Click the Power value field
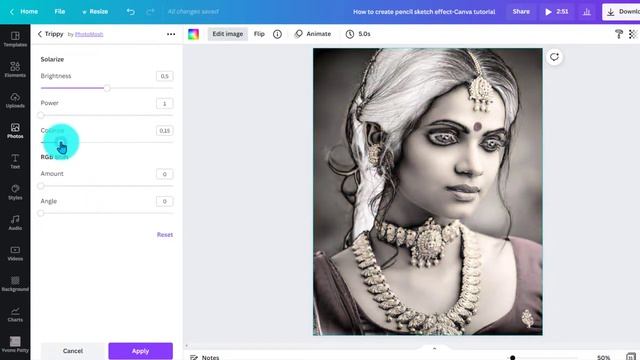 click(x=164, y=104)
